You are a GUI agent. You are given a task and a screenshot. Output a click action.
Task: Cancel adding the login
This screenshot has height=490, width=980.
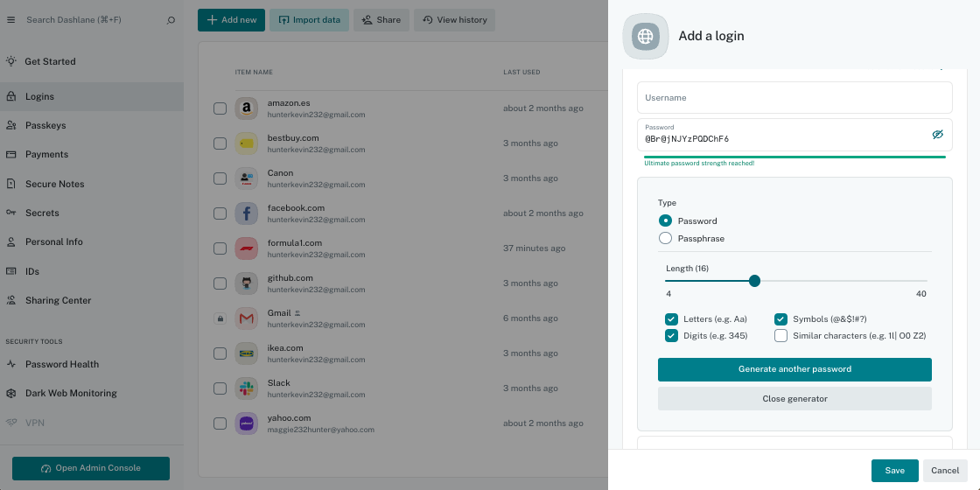tap(945, 471)
